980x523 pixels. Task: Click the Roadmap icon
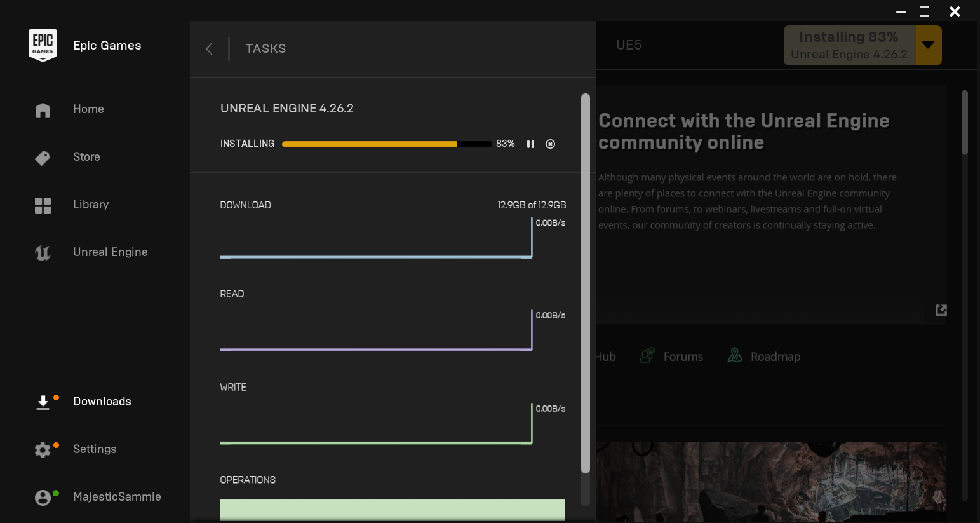pos(735,355)
